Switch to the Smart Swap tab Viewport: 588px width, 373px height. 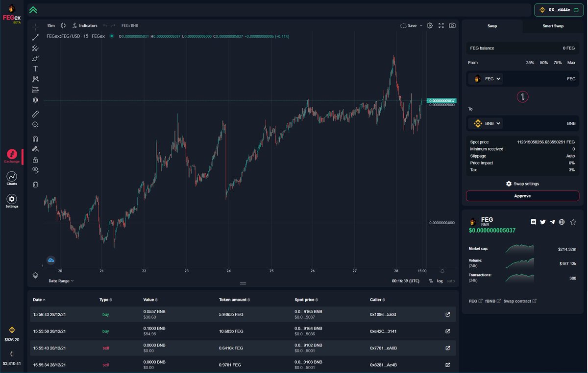tap(553, 26)
